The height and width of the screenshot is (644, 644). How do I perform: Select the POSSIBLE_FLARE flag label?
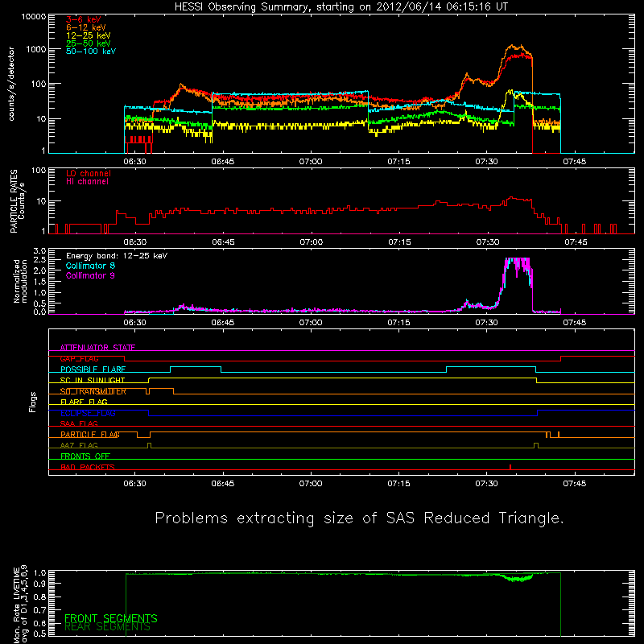point(93,369)
